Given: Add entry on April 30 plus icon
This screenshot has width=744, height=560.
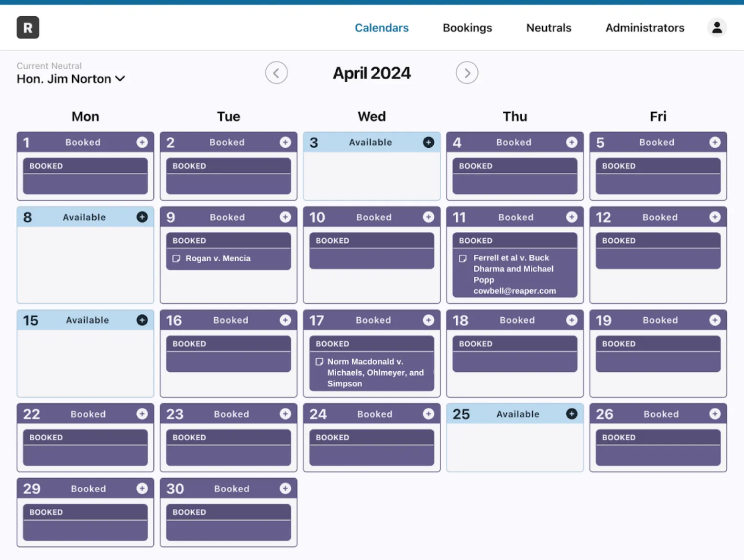Looking at the screenshot, I should pos(285,488).
